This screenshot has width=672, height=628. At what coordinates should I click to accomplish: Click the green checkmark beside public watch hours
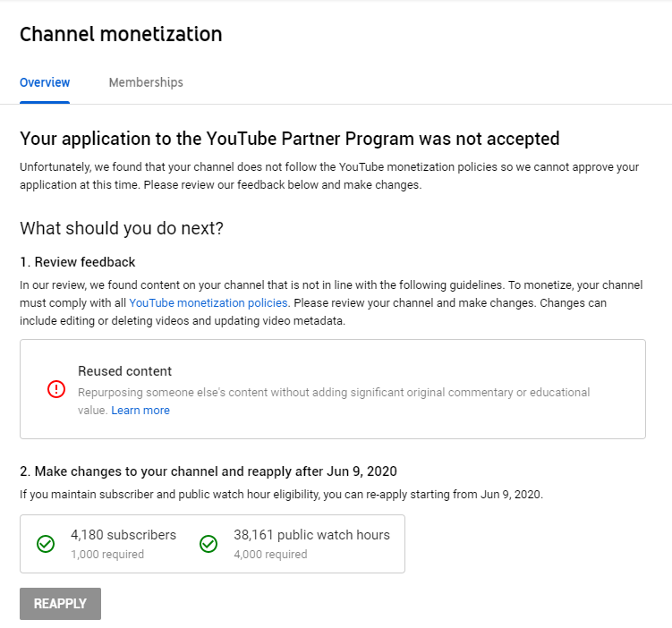coord(208,544)
